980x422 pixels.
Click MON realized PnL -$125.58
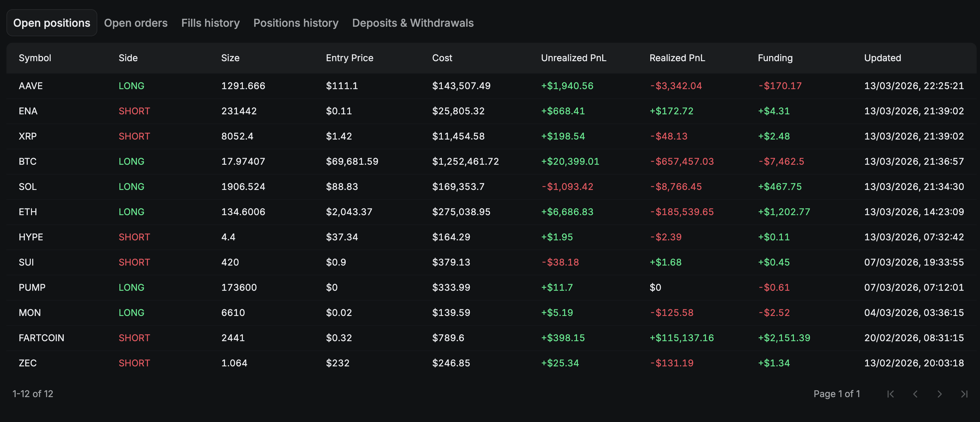click(x=671, y=313)
